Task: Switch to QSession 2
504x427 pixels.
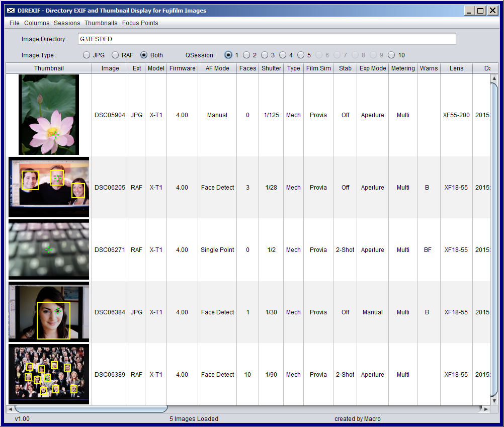Action: (246, 55)
